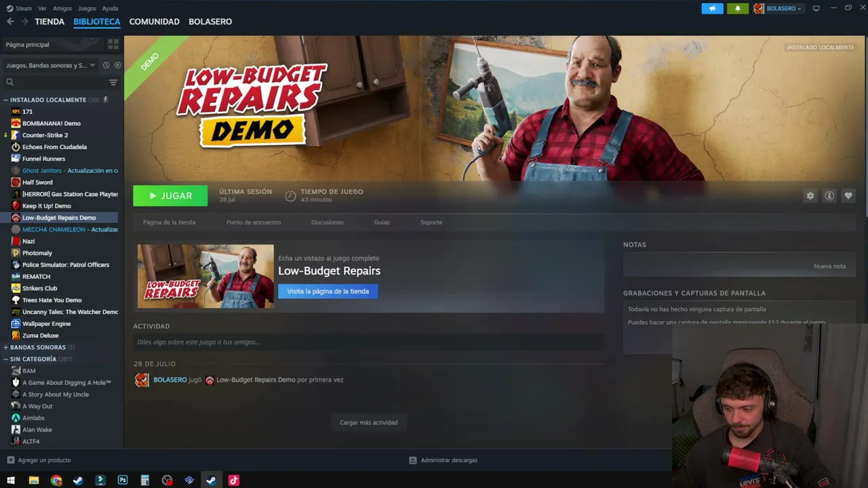Open BOLASERO profile link in activity feed
The height and width of the screenshot is (488, 868).
pos(170,380)
